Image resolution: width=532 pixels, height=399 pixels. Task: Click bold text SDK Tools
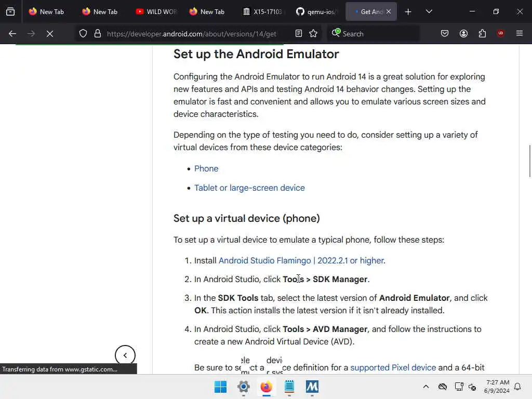pos(238,298)
